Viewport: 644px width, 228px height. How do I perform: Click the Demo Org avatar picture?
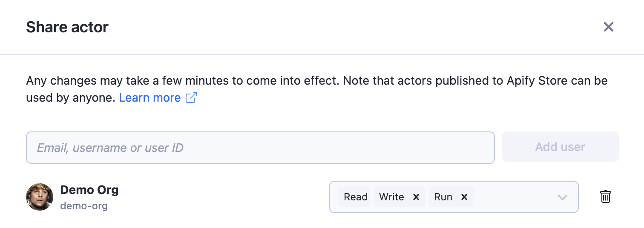(40, 197)
